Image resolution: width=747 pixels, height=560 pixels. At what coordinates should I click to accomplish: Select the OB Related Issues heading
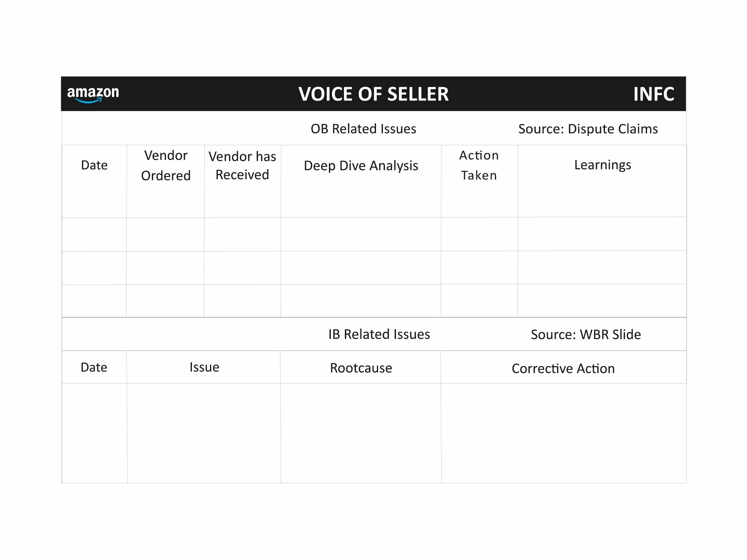click(364, 129)
